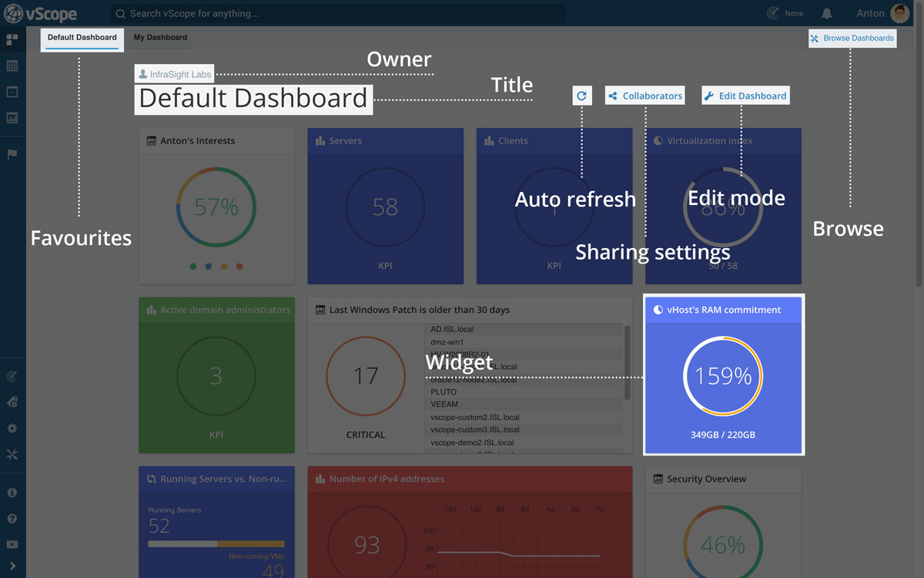The image size is (924, 578).
Task: Click the scrollbar of the Windows Patch list
Action: pyautogui.click(x=628, y=362)
